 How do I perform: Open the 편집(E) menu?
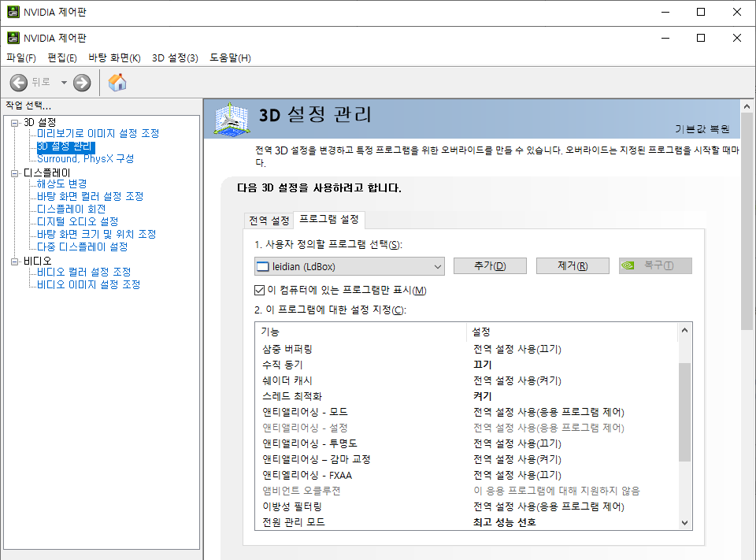tap(62, 57)
